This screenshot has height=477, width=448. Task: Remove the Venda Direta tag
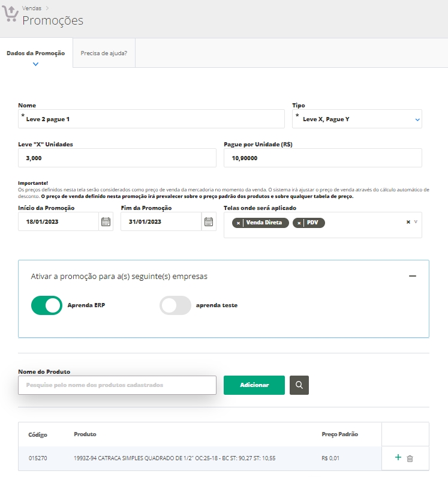click(x=238, y=223)
